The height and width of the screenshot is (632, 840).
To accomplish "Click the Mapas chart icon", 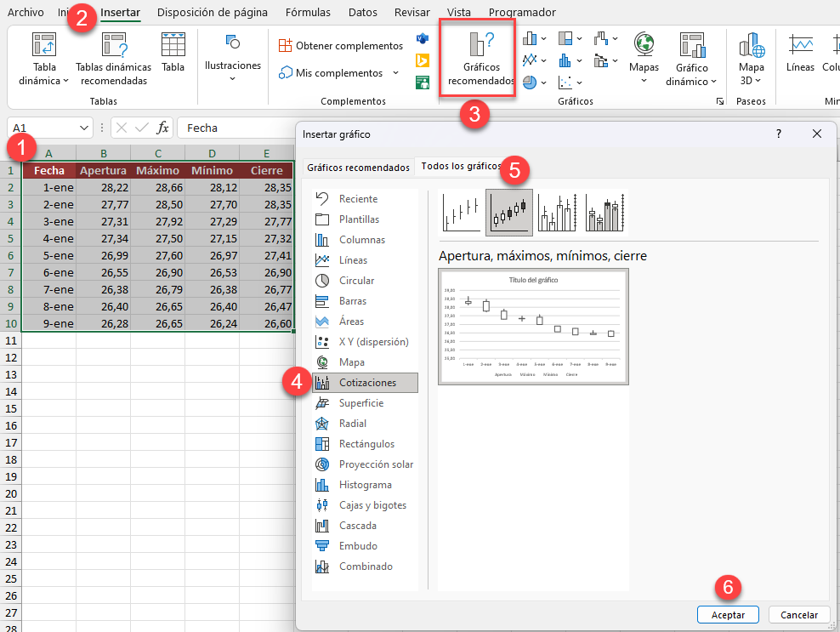I will pyautogui.click(x=644, y=44).
